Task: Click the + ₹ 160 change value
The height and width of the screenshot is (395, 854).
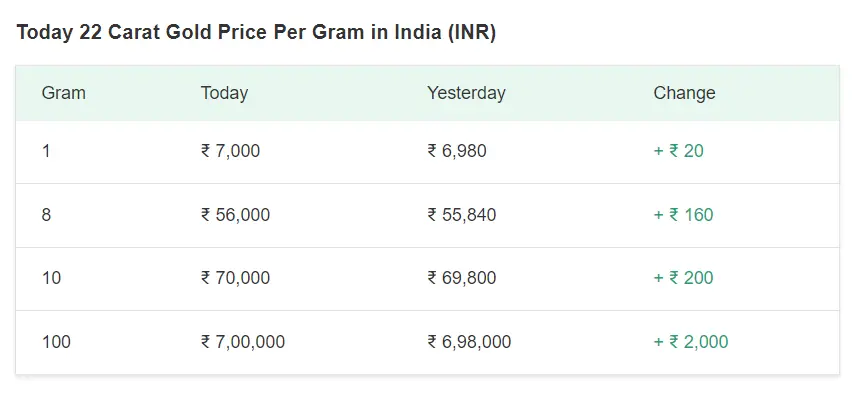Action: coord(684,215)
